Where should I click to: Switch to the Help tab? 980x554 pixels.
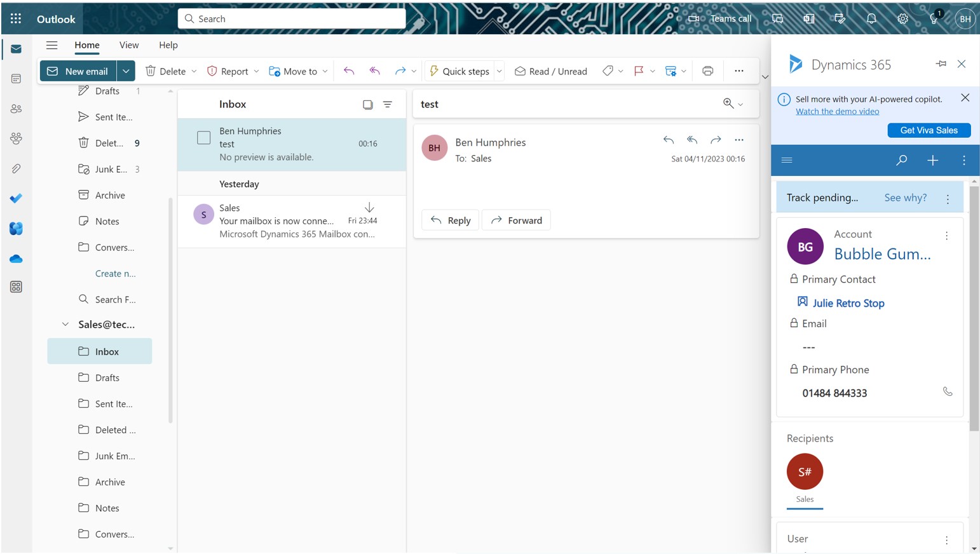(x=168, y=45)
